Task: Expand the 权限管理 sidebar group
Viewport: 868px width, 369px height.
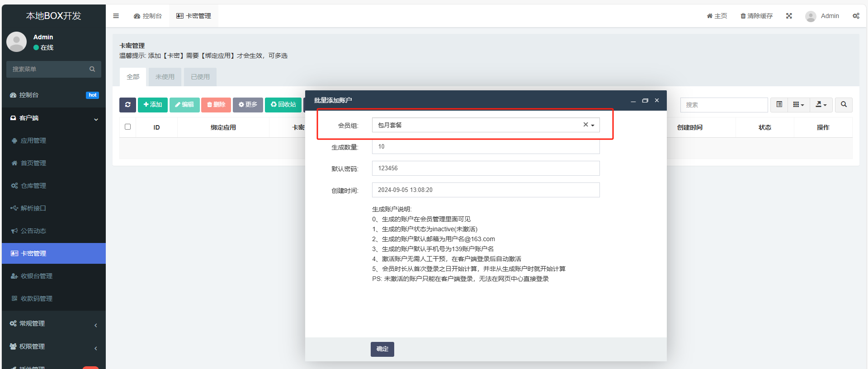Action: pos(54,346)
